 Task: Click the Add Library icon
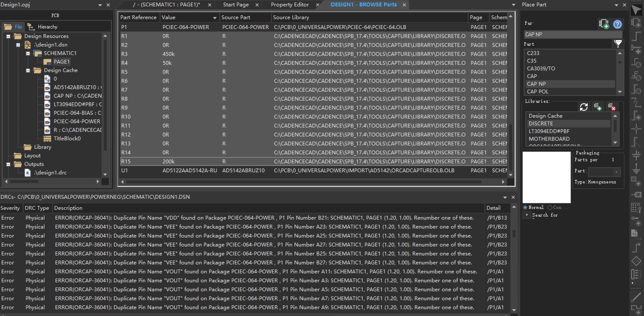point(597,107)
